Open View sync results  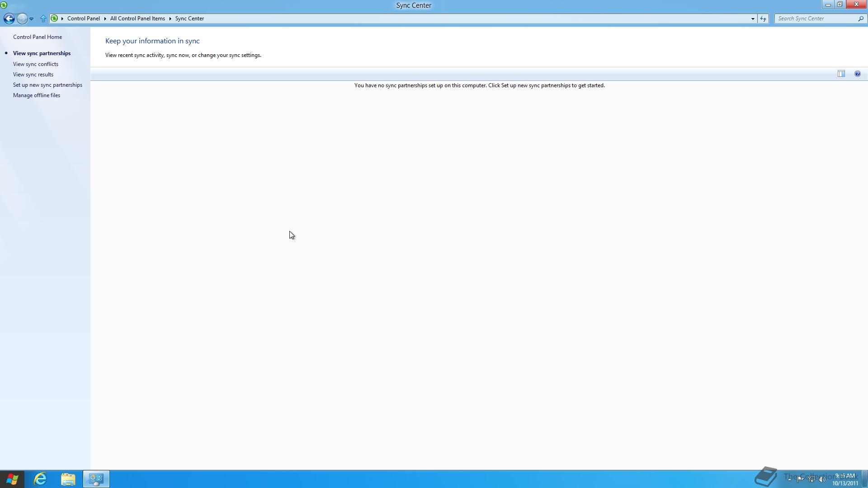coord(33,75)
